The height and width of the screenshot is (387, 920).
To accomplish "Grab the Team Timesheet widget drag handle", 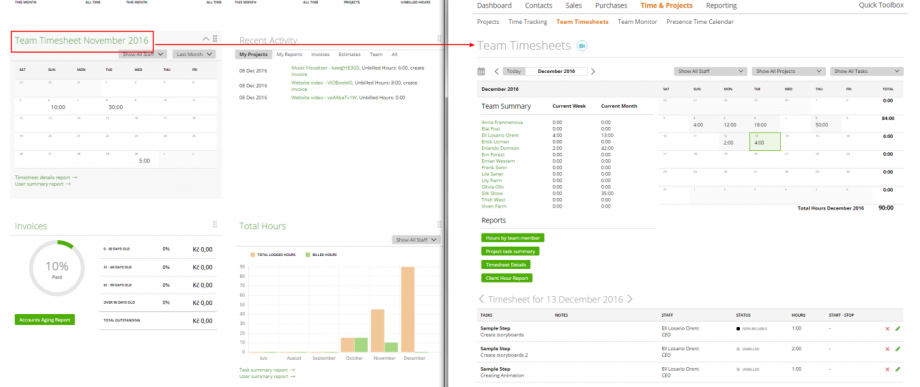I will coord(215,39).
